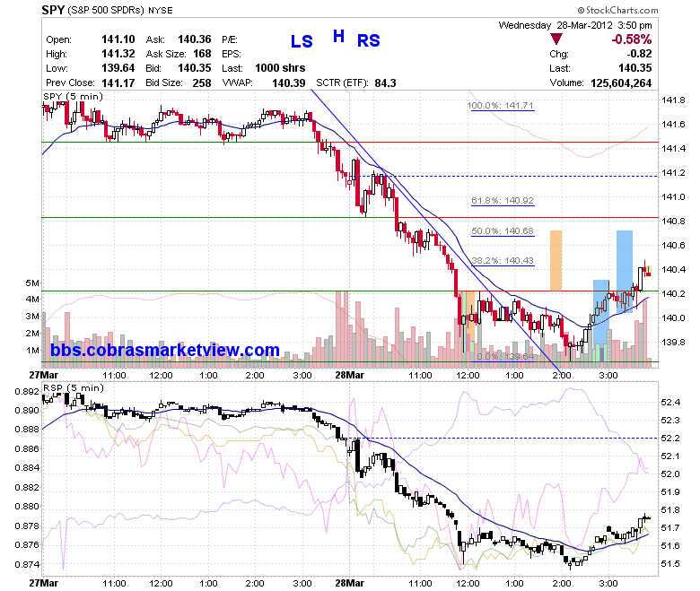Screen dimensions: 700x591
Task: Click the 51.5 right axis label in RSP panel
Action: click(670, 564)
